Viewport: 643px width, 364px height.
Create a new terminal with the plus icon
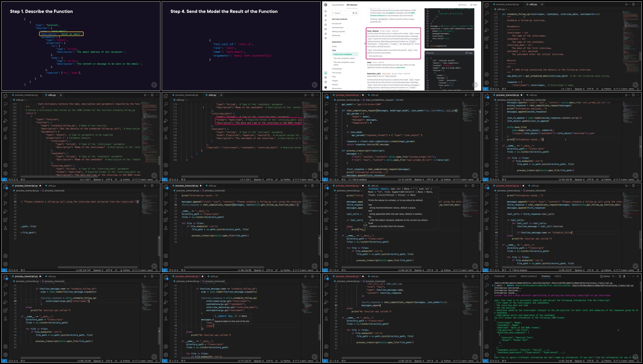click(x=613, y=276)
